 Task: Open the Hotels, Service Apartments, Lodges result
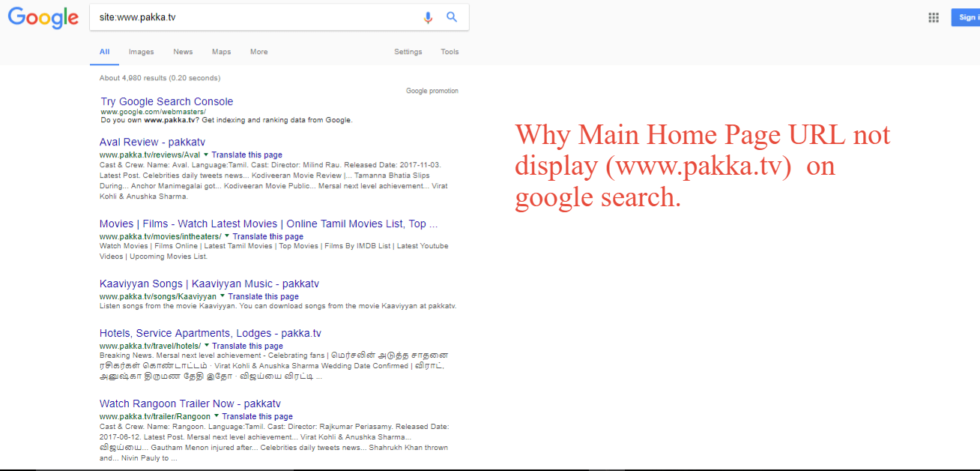[211, 333]
